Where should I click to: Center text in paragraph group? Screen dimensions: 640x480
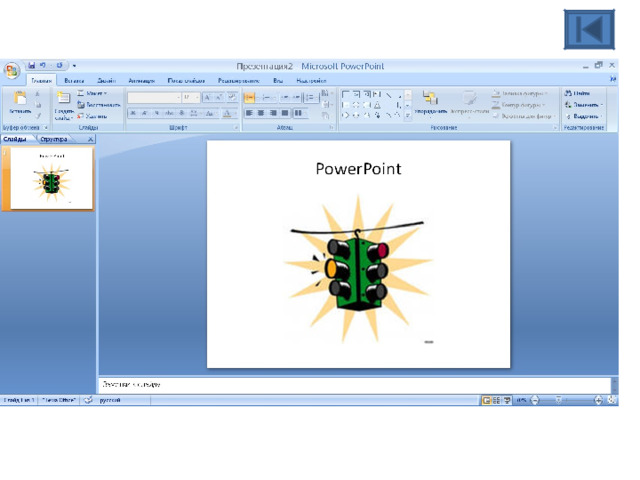click(261, 113)
